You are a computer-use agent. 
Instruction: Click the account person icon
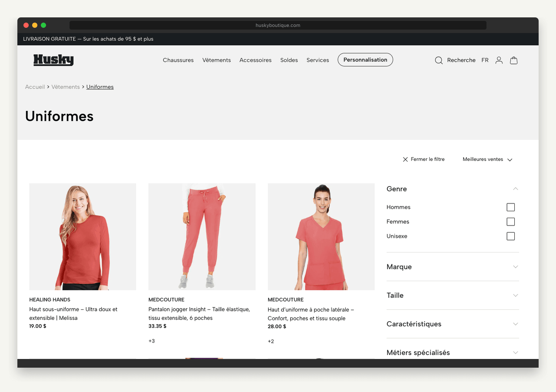[499, 60]
